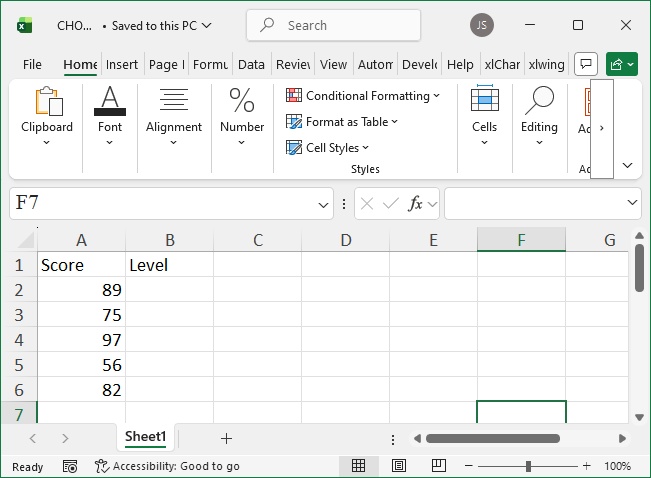Screen dimensions: 651x478
Task: Click vertical scrollbar down arrow
Action: coord(639,417)
